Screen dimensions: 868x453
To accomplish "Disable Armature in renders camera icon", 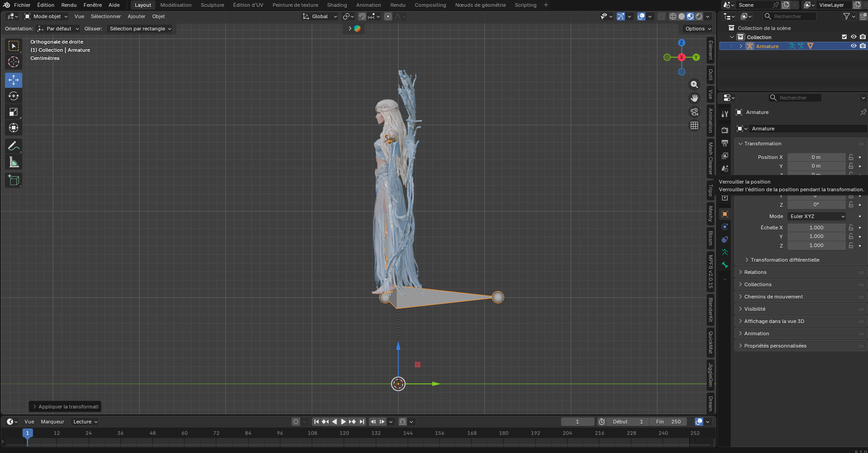I will 863,46.
